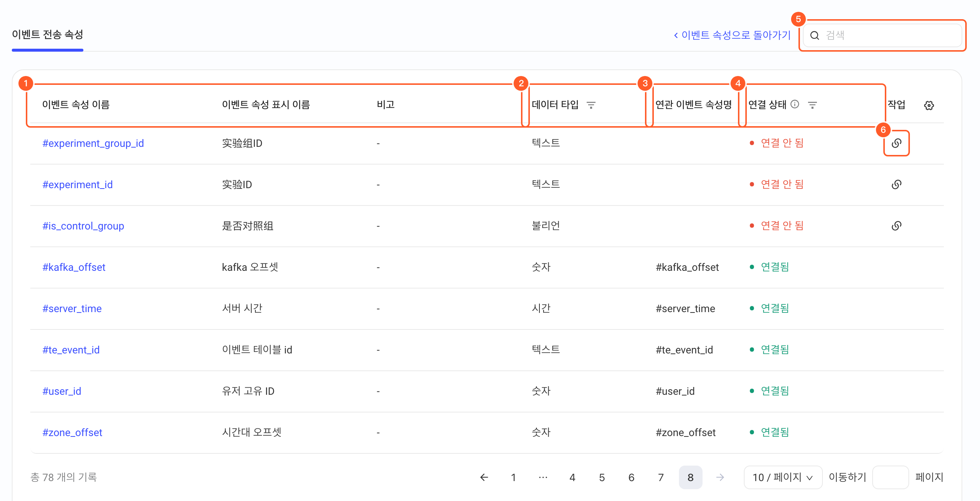Go to page 4

(x=572, y=477)
